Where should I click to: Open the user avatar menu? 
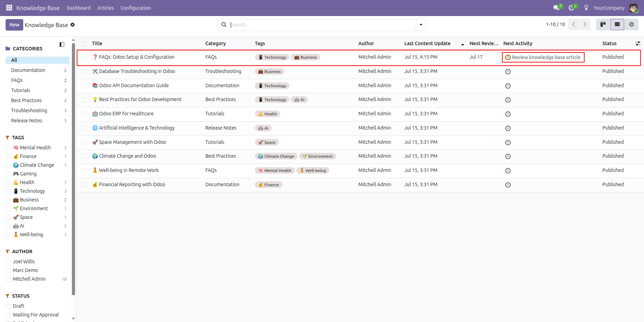[634, 8]
